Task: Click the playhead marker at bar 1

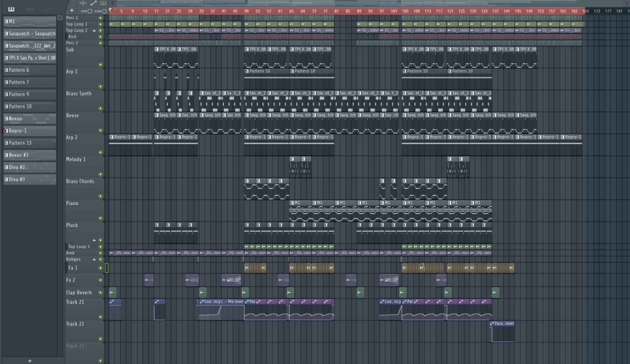Action: (111, 11)
